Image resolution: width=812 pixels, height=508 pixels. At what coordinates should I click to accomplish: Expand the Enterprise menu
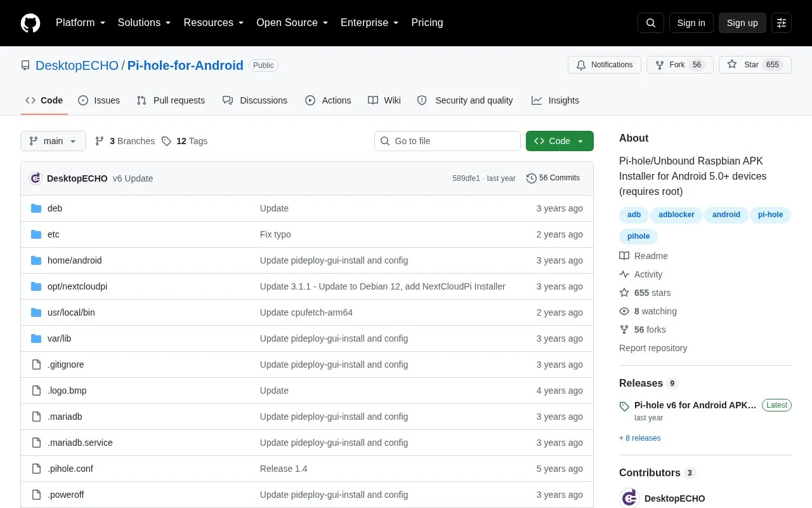370,23
